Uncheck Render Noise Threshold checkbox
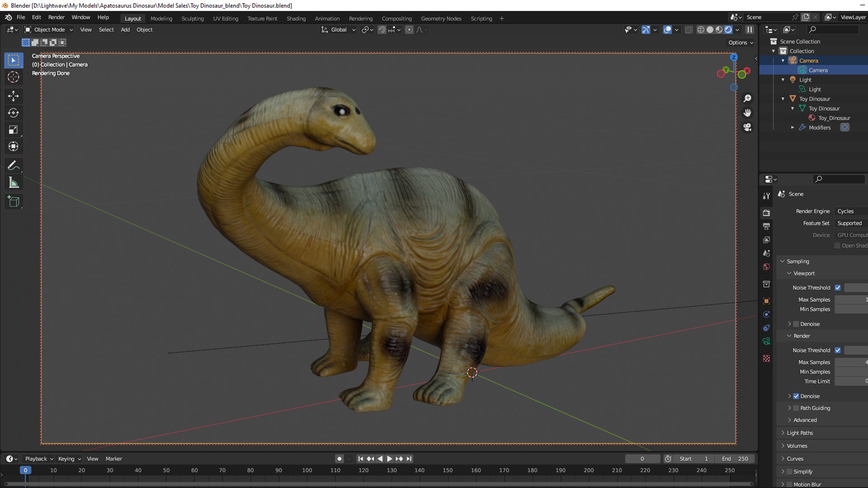The width and height of the screenshot is (868, 488). pos(838,350)
